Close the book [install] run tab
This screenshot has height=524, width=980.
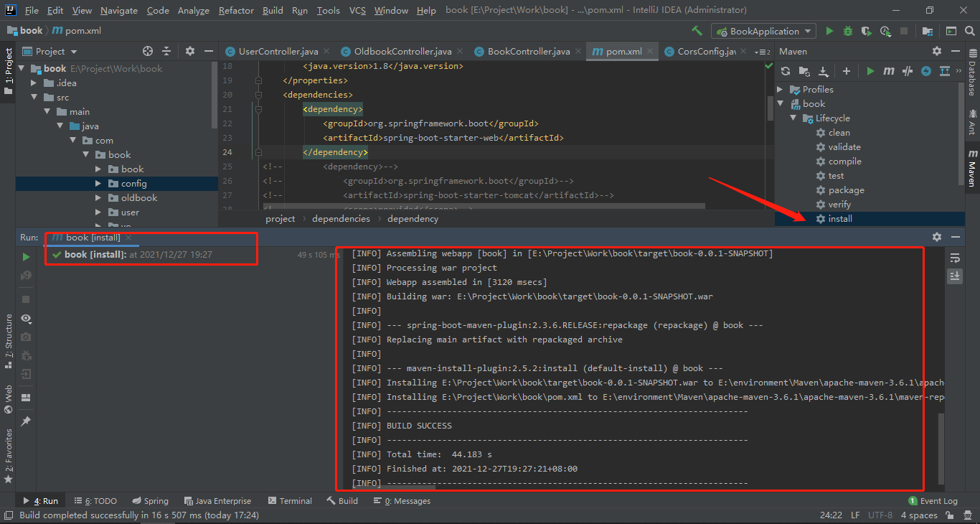point(128,237)
